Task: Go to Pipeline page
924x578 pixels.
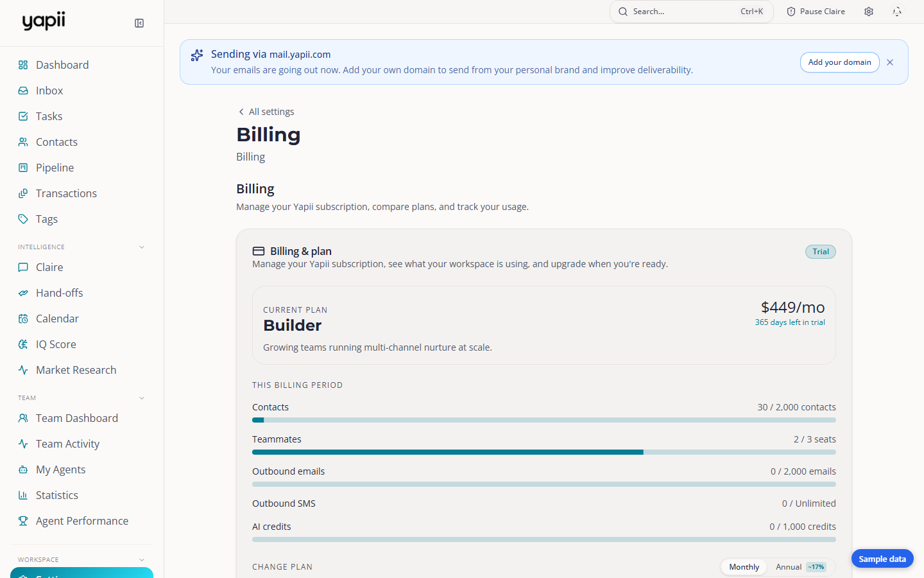Action: [82, 168]
